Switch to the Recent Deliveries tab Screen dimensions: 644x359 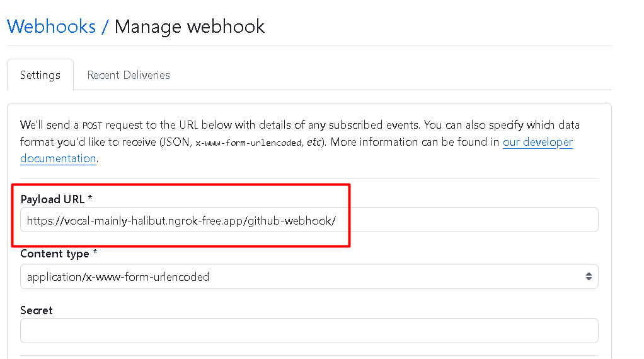(x=129, y=75)
